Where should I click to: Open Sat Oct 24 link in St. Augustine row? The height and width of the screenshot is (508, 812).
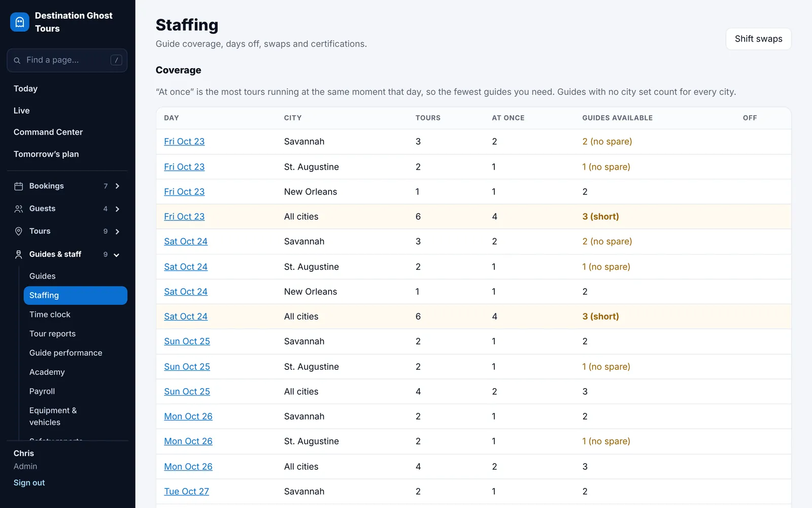click(186, 267)
